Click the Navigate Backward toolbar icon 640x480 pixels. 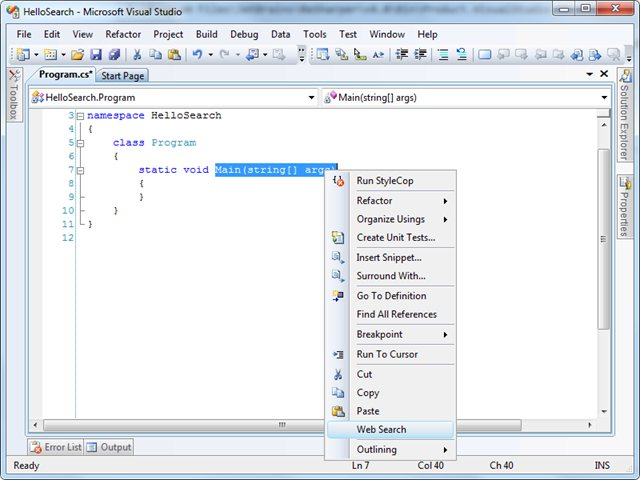tap(252, 54)
